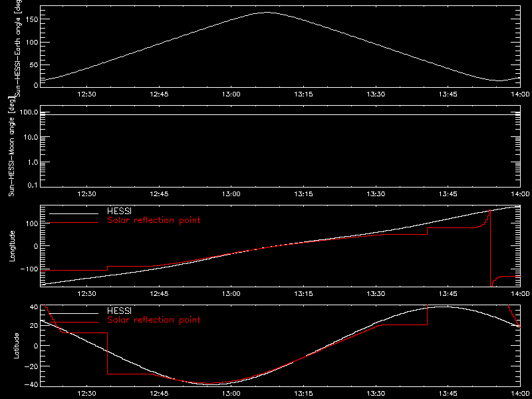Click red vertical wrap line in Longitude plot

[490, 248]
